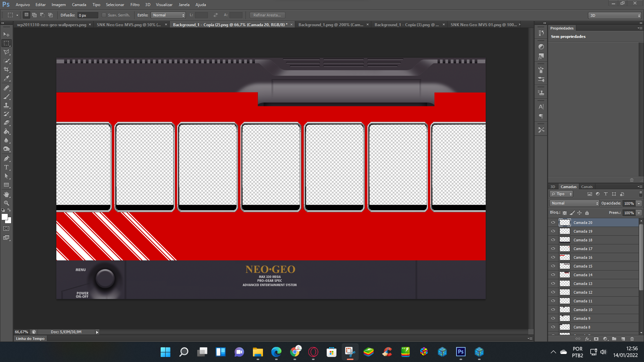Hide the Camada 18 layer

click(x=553, y=240)
